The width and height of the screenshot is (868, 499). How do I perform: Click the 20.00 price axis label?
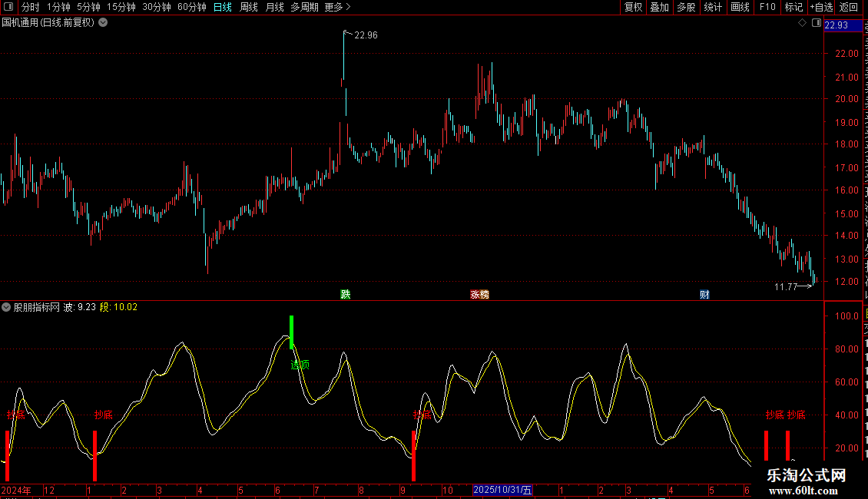(847, 99)
